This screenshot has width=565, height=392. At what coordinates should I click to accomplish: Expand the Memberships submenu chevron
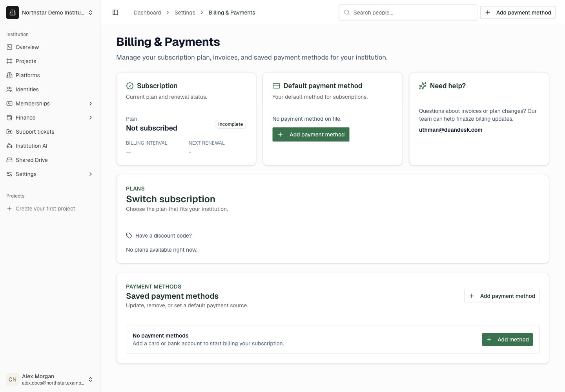pos(91,103)
